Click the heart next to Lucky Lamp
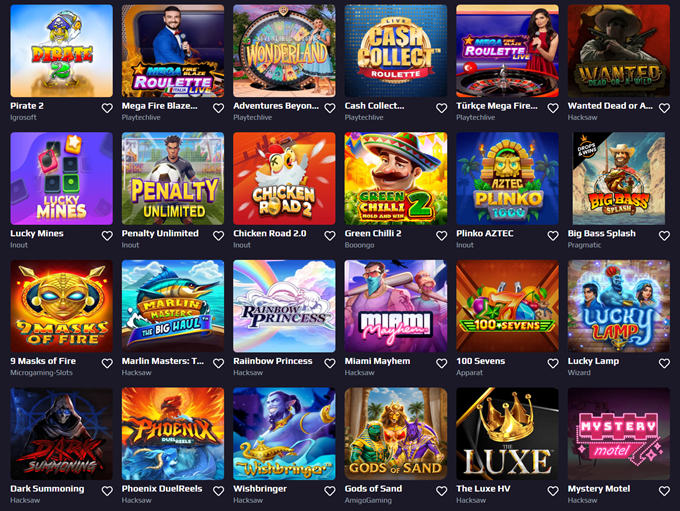 (x=664, y=363)
